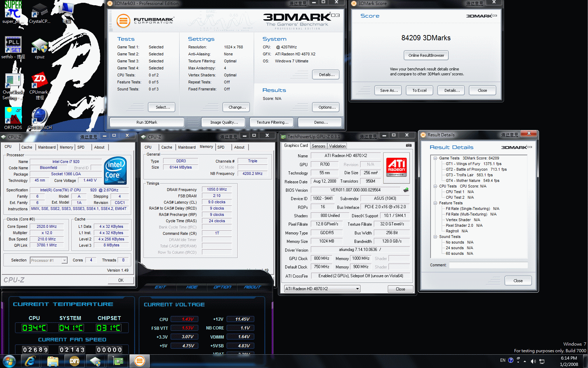Click the Change settings button
Screen dimensions: 588x368
[x=237, y=107]
